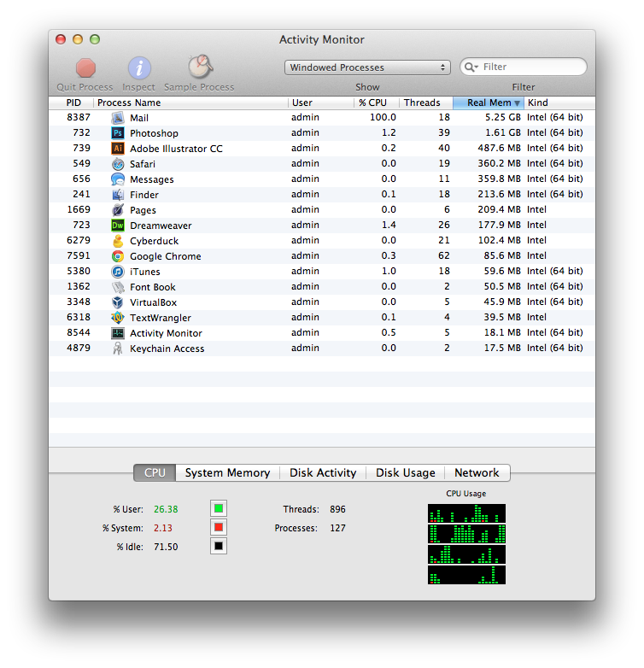The image size is (644, 668).
Task: Click the Pages process name
Action: coord(143,210)
